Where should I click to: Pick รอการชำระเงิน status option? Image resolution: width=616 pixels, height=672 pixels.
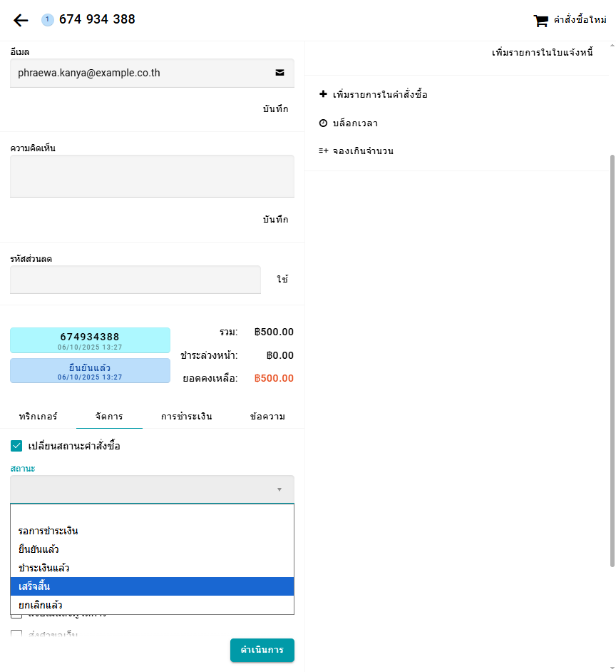coord(152,531)
